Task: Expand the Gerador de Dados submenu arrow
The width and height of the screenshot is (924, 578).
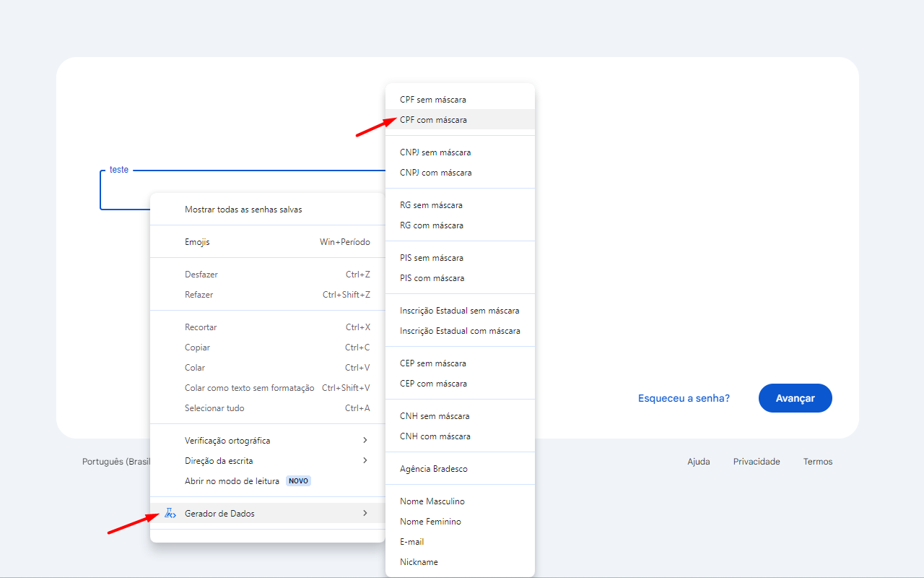Action: coord(365,513)
